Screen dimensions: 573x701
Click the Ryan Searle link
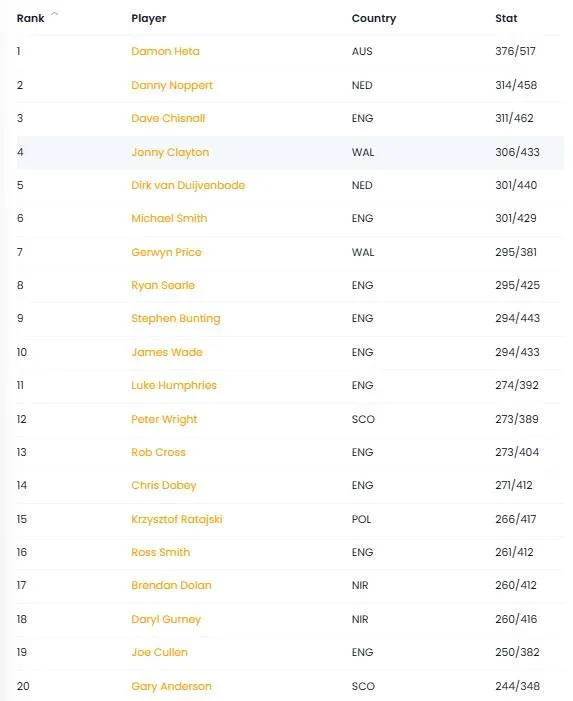coord(163,286)
